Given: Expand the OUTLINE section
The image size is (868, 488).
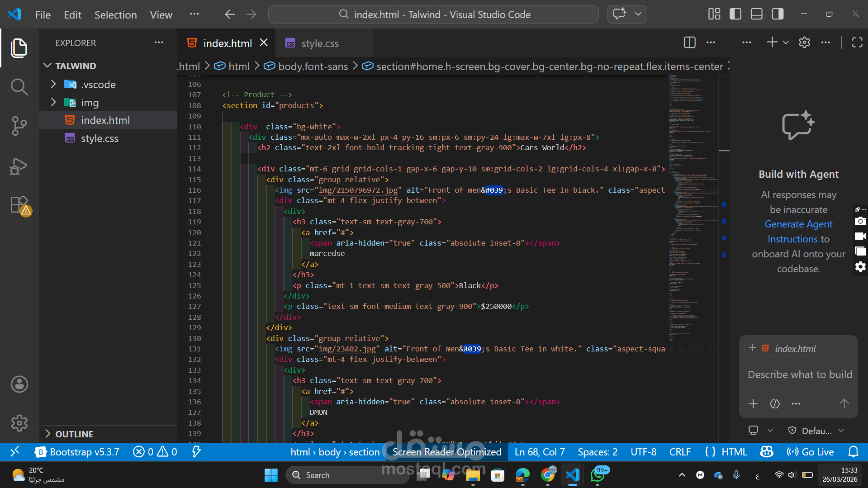Looking at the screenshot, I should (x=74, y=434).
